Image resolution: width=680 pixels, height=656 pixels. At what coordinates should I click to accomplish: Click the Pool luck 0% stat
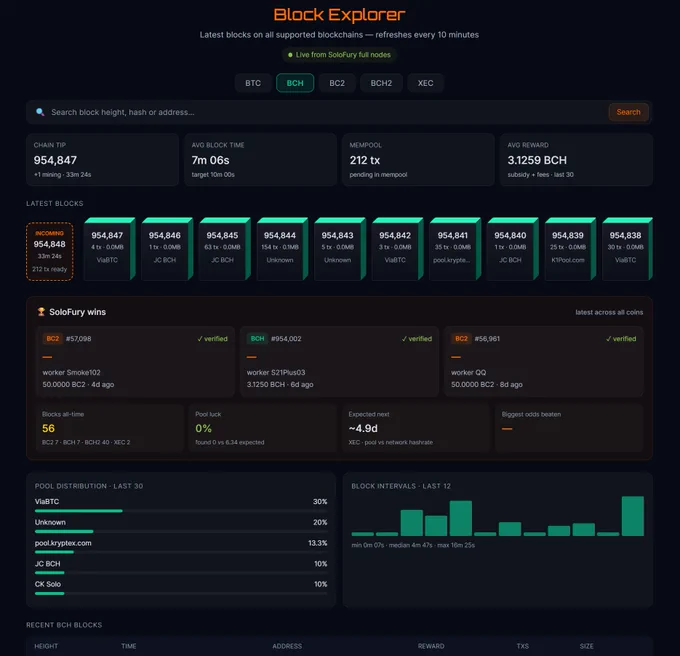coord(263,428)
